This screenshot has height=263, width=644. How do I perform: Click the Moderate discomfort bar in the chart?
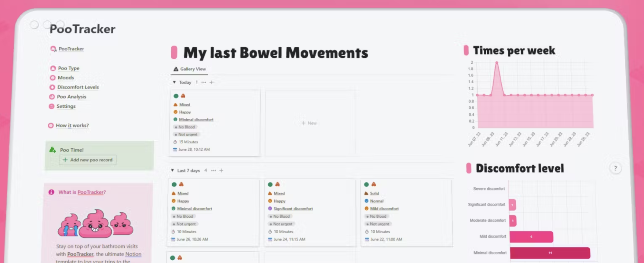513,221
